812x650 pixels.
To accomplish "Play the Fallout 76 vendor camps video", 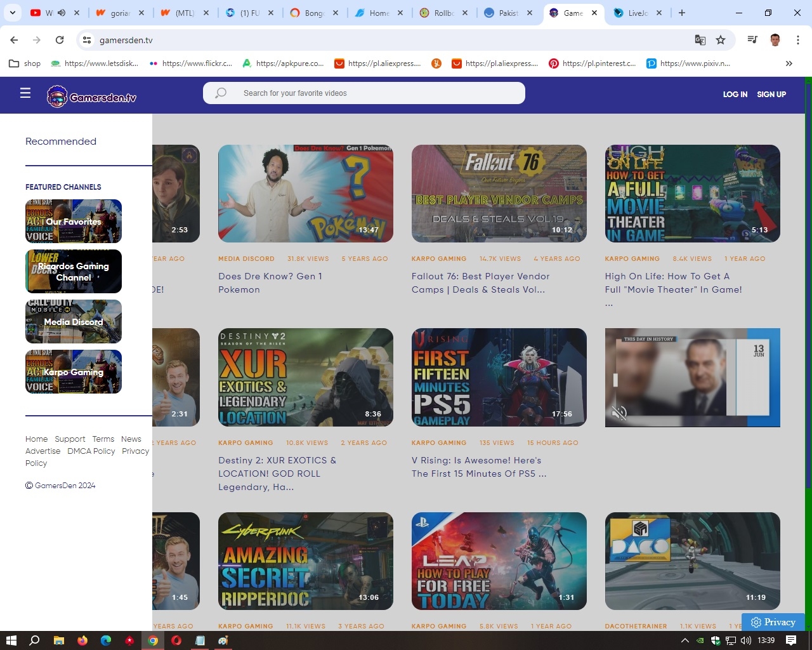I will [x=499, y=194].
